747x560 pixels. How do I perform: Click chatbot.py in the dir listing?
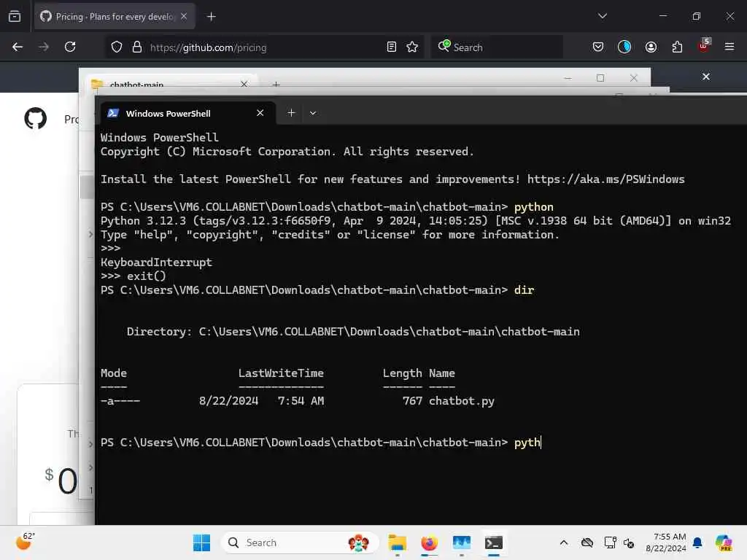[461, 401]
